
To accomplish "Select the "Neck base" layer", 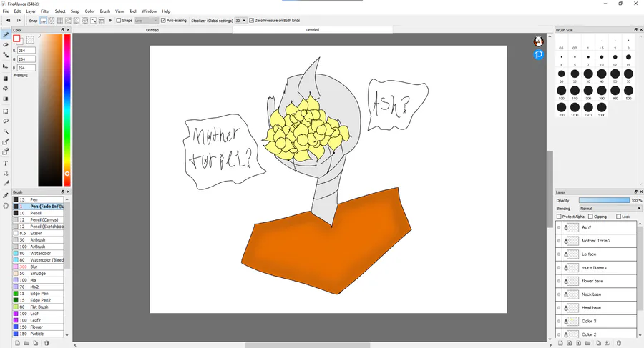I will [596, 294].
